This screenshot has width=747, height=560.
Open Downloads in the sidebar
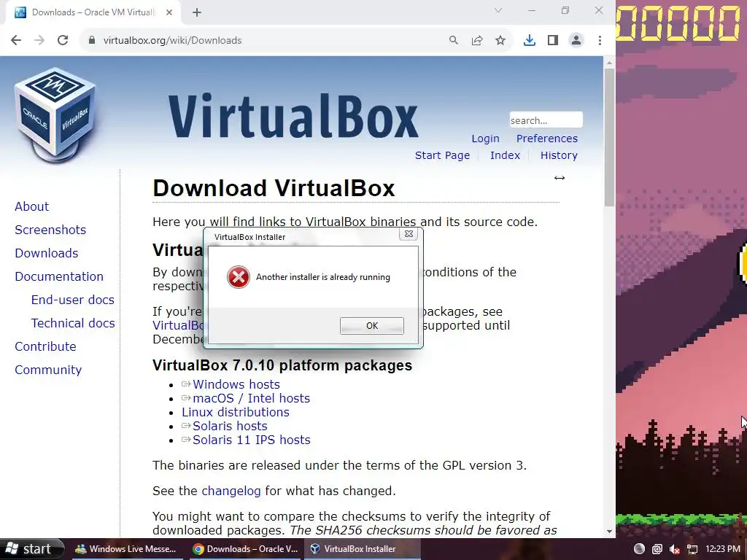coord(46,253)
